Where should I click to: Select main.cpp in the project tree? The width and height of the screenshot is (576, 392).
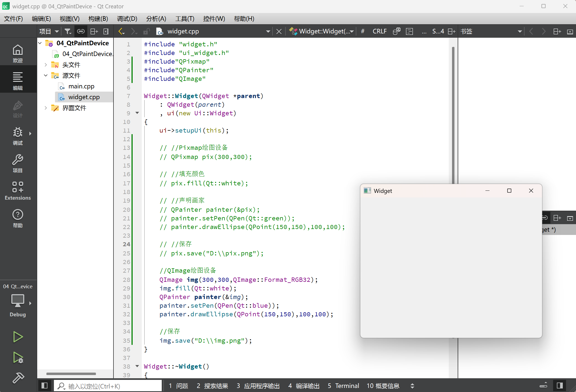click(81, 86)
